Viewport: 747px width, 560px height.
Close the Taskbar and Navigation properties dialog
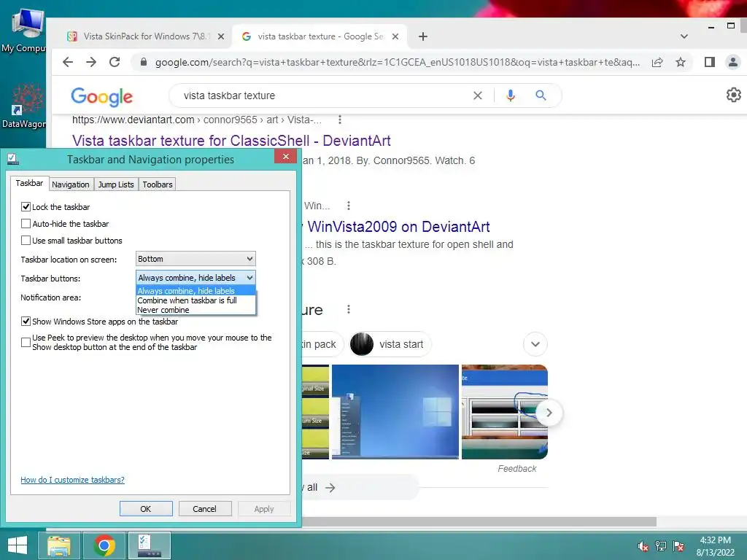coord(285,157)
